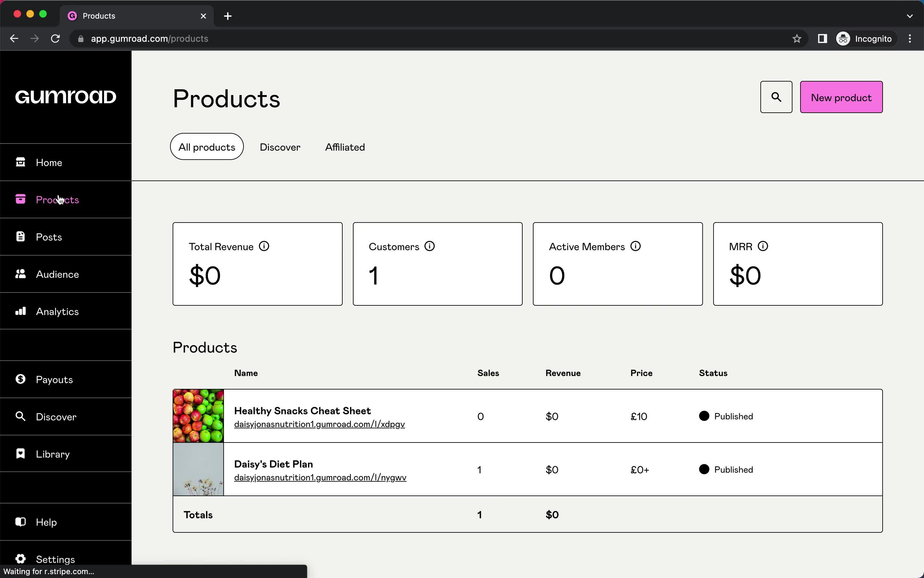Reload the page with the refresh icon

pyautogui.click(x=56, y=39)
